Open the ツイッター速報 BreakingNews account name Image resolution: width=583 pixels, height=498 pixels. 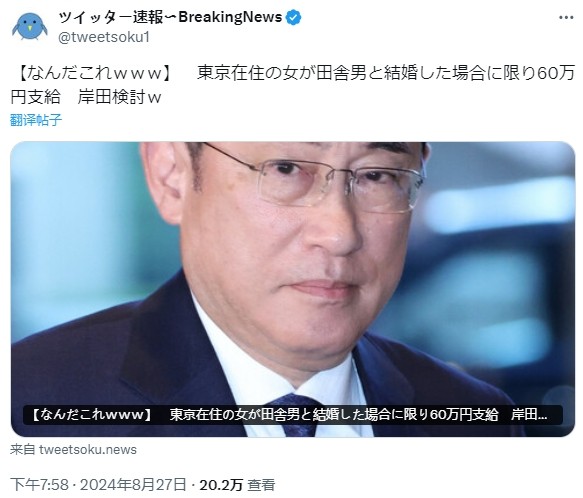click(x=170, y=17)
